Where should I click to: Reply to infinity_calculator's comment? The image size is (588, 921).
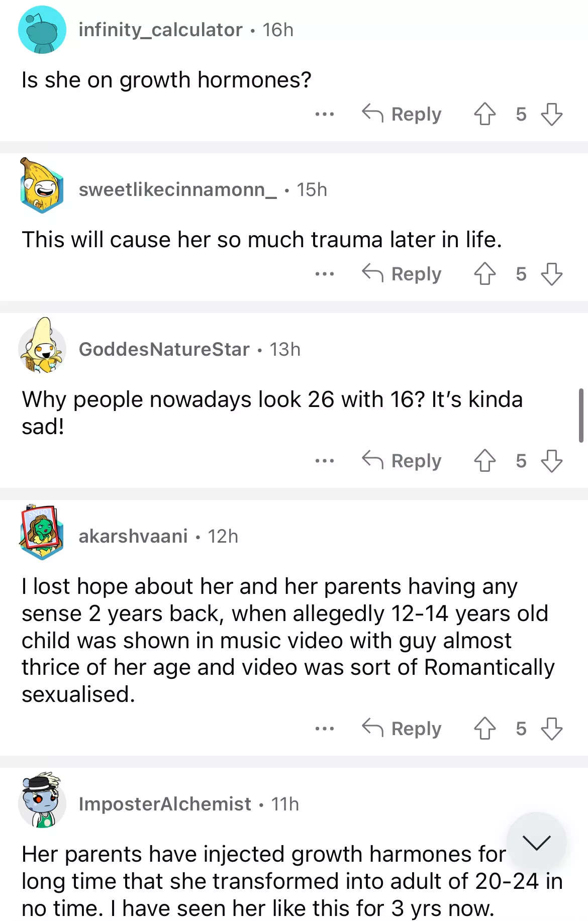pos(402,114)
